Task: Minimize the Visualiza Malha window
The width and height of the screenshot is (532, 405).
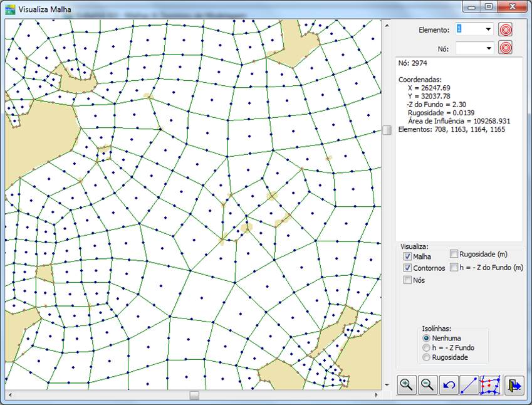Action: (472, 7)
